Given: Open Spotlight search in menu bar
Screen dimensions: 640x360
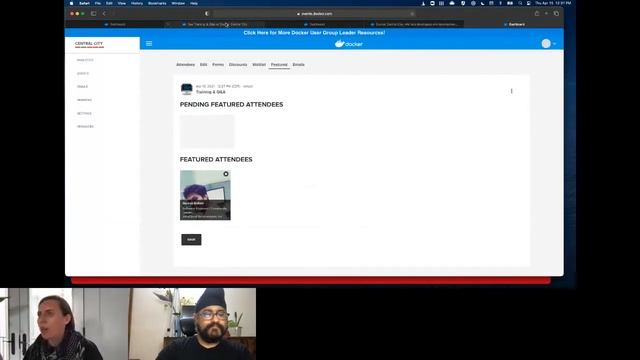Looking at the screenshot, I should coord(520,3).
